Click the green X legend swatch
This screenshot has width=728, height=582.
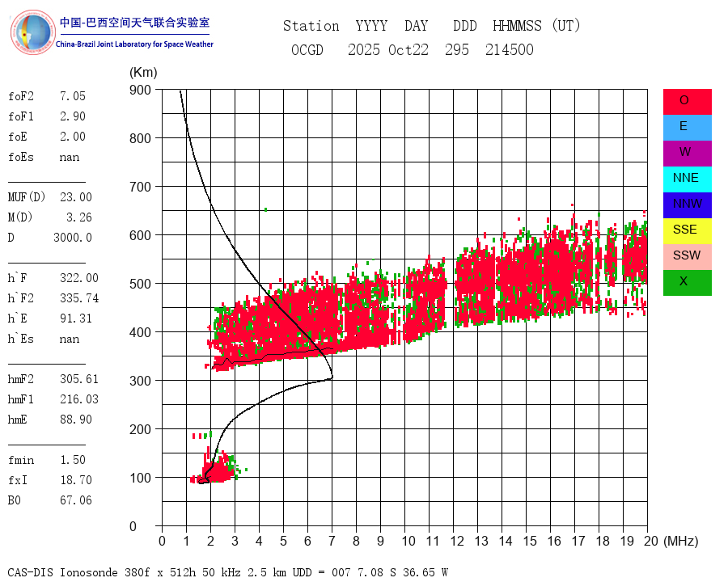tap(687, 283)
